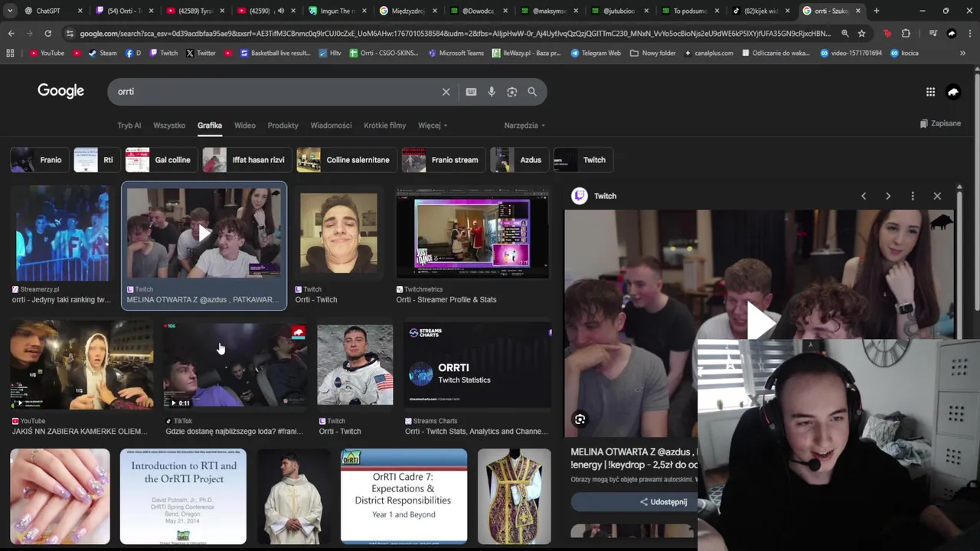Image resolution: width=980 pixels, height=551 pixels.
Task: Show more bookmarks with the chevron
Action: coord(962,53)
